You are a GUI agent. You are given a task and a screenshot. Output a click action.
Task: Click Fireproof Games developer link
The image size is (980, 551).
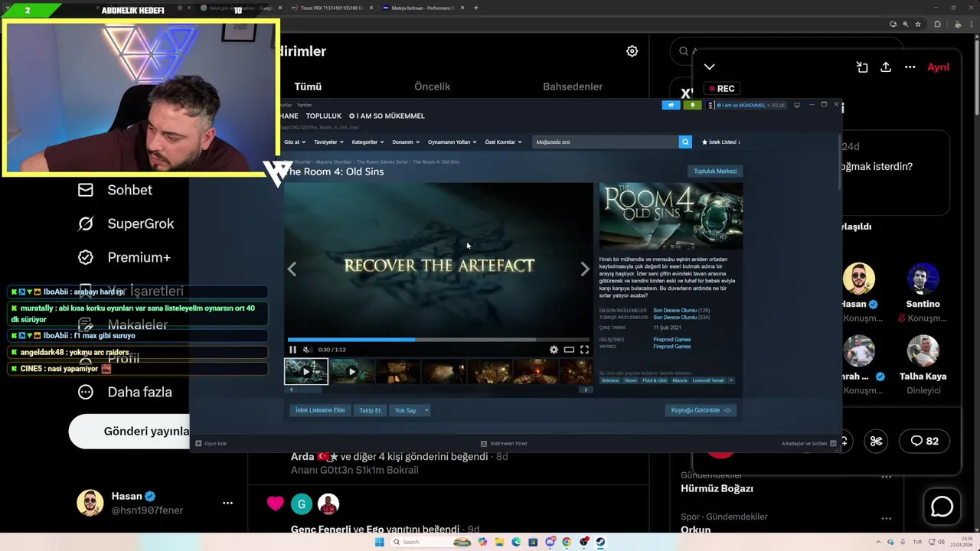[x=671, y=340]
